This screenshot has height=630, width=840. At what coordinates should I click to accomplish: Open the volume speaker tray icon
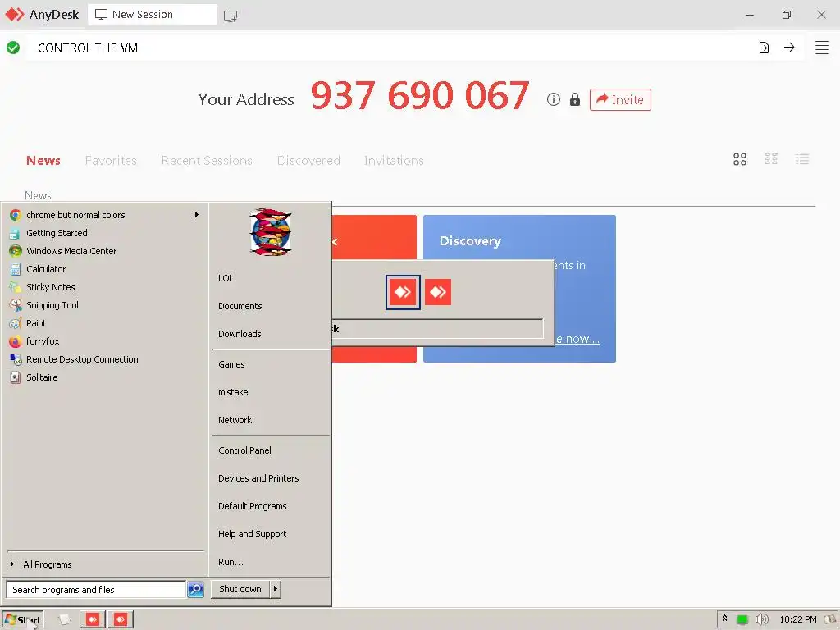[x=761, y=620]
